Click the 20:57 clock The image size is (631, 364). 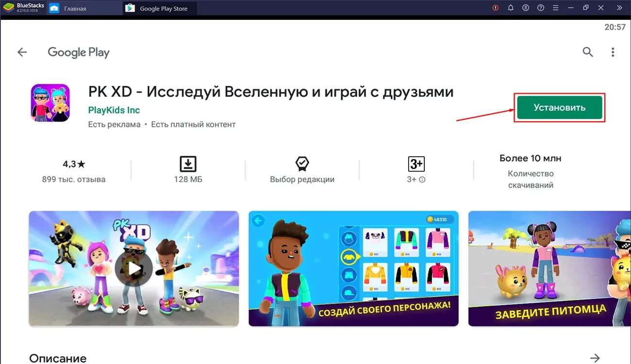615,27
